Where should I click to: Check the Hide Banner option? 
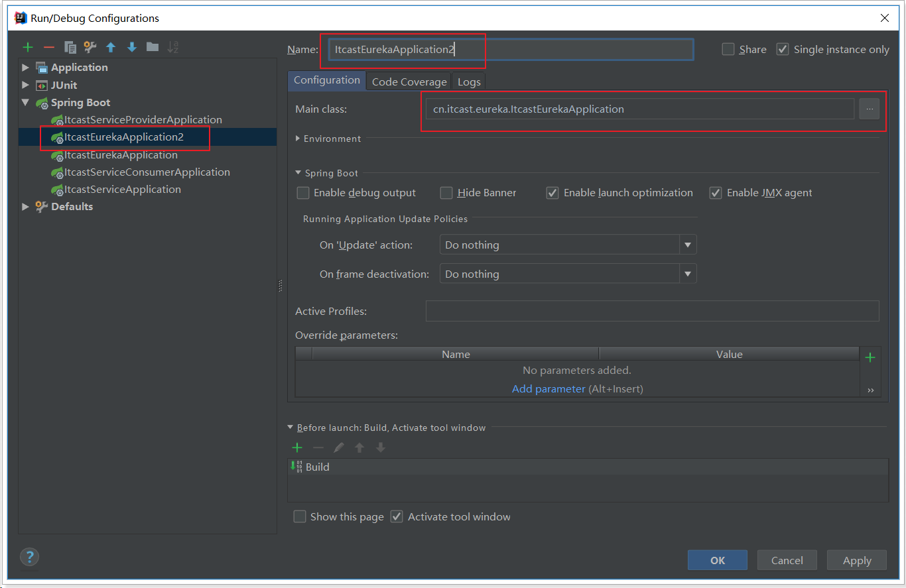(x=446, y=193)
